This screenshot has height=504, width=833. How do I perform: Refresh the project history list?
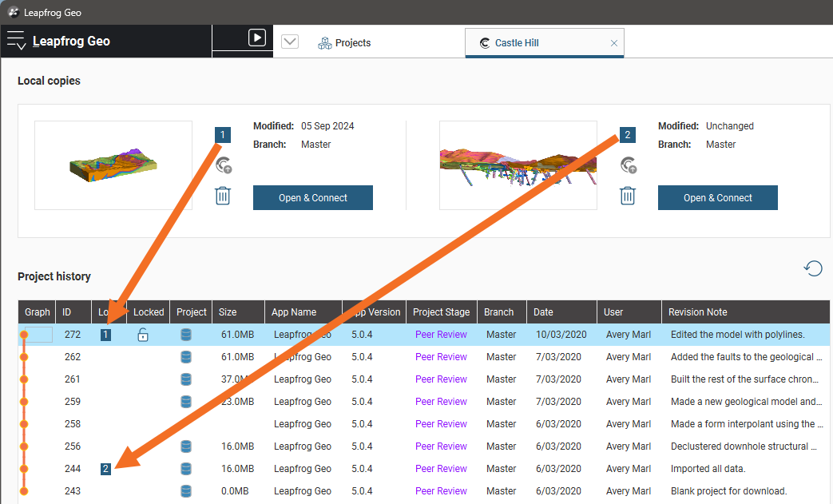(x=813, y=268)
